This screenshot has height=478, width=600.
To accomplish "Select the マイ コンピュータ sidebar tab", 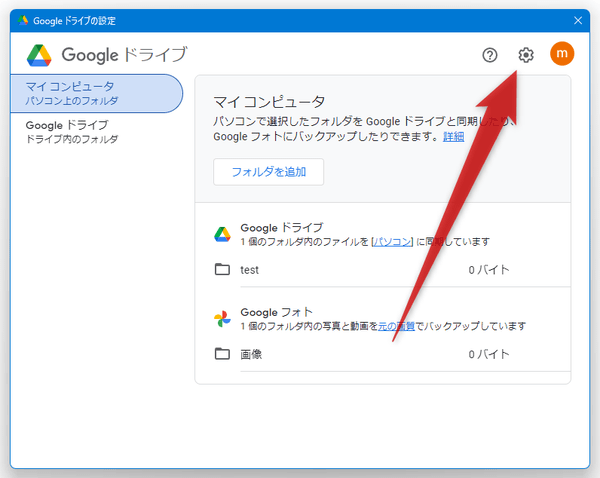I will (x=96, y=93).
